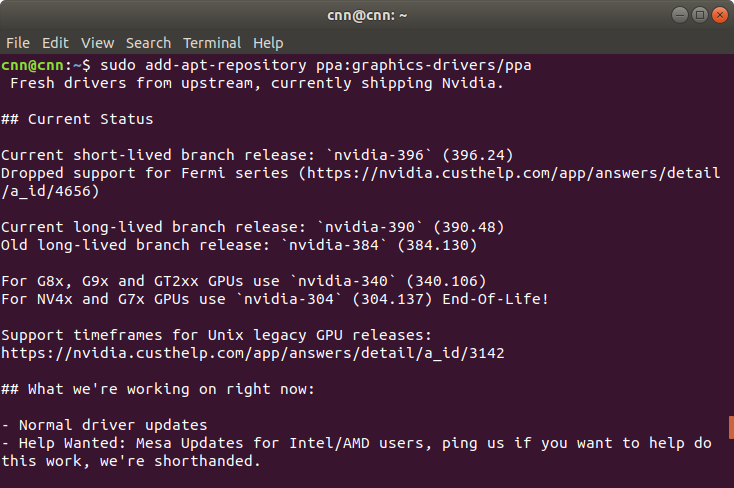Click the ppa:graphics-drivers/ppa argument
This screenshot has height=488, width=734.
(x=424, y=65)
